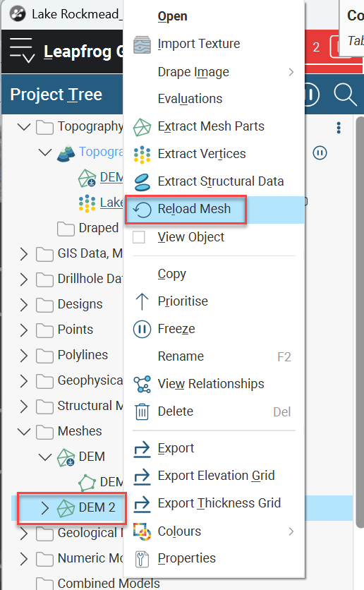Expand the Drillhole Data folder

coord(24,279)
